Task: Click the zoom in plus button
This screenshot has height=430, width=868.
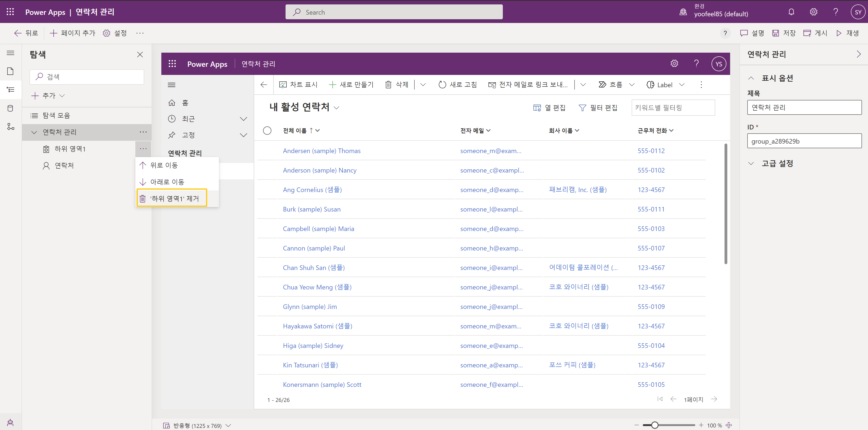Action: [x=701, y=425]
